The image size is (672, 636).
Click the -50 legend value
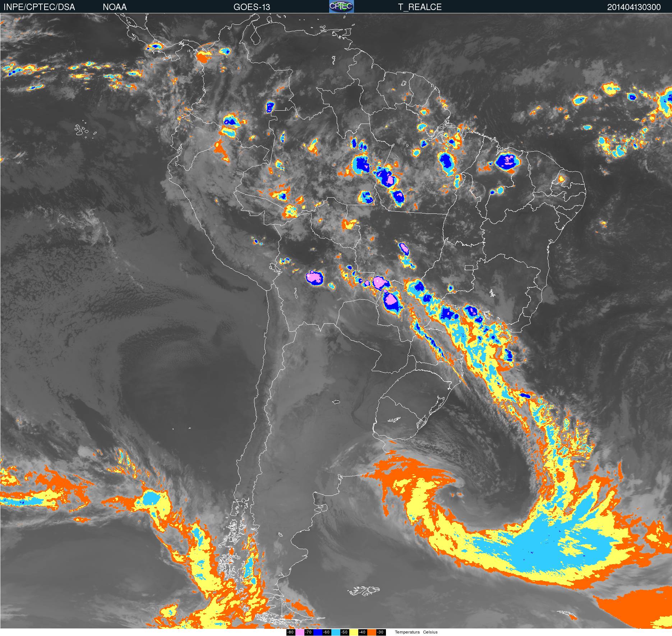(x=344, y=632)
